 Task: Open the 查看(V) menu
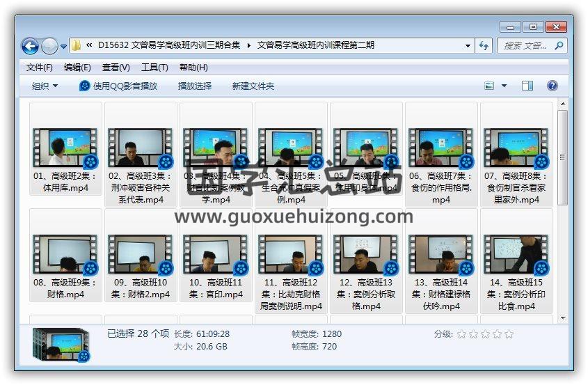116,68
